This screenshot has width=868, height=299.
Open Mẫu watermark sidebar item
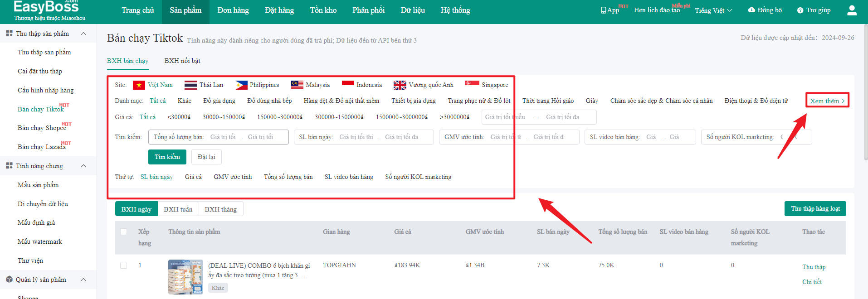pyautogui.click(x=40, y=241)
